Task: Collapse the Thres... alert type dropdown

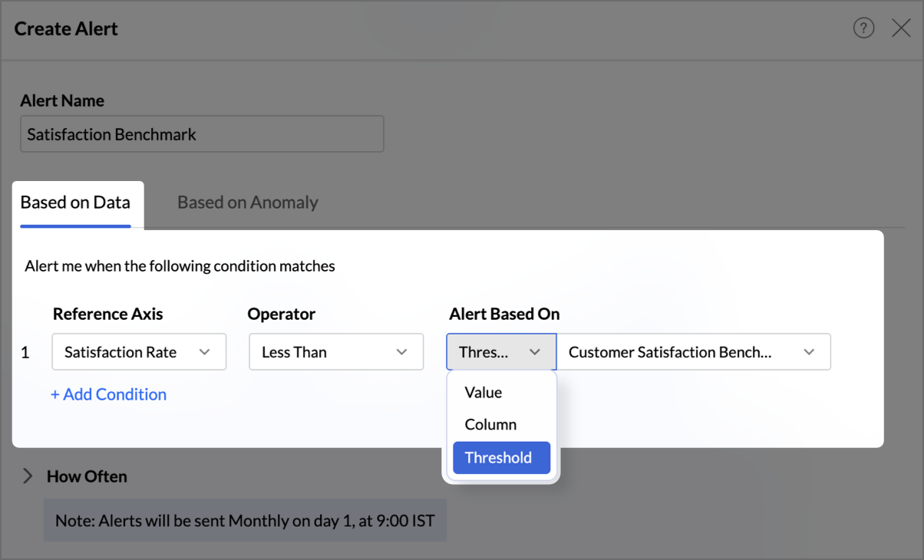Action: coord(501,352)
